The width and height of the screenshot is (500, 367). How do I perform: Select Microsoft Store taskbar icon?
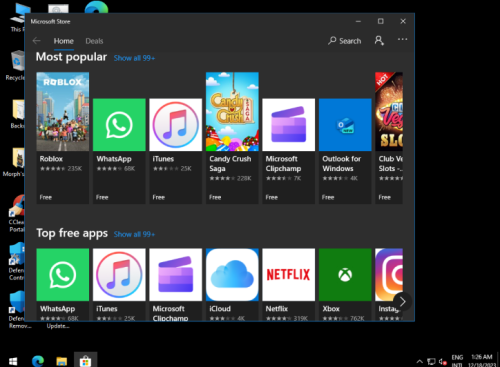click(86, 361)
